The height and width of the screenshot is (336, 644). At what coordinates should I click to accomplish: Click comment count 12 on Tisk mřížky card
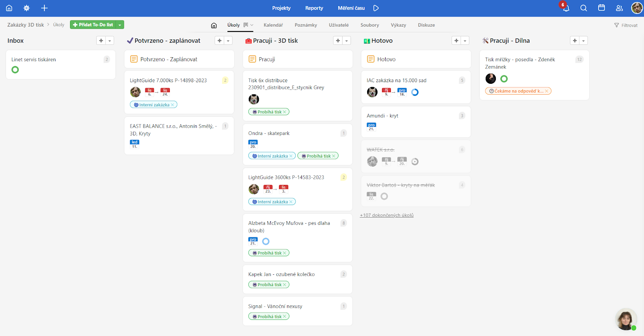[x=580, y=59]
